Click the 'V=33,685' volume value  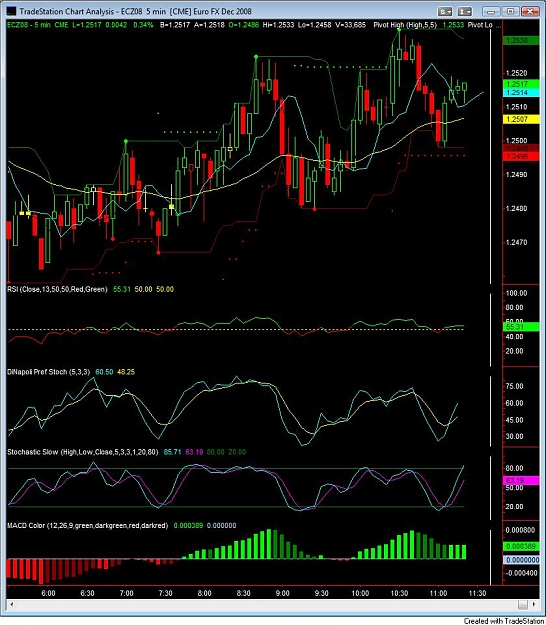click(350, 25)
